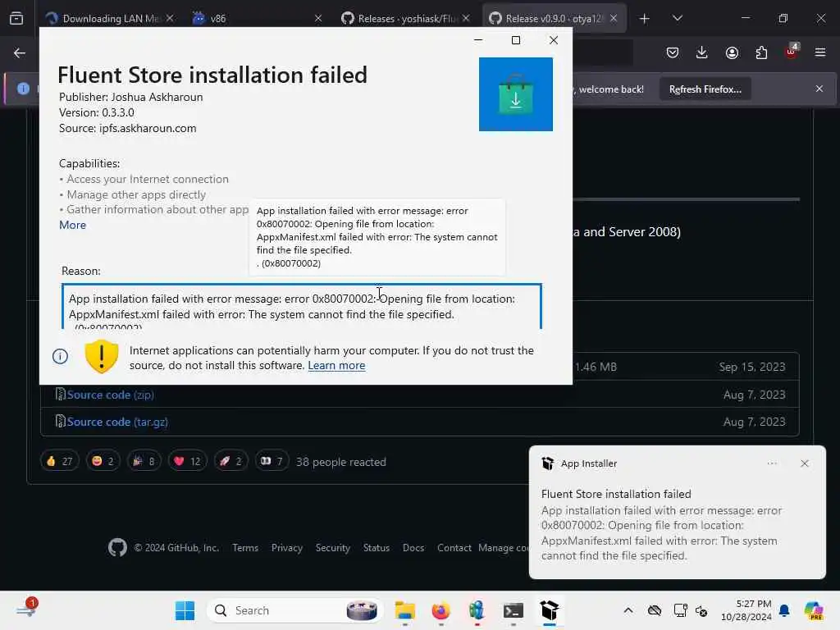Close the v86 tab
Screen dimensions: 840x630
click(x=318, y=18)
